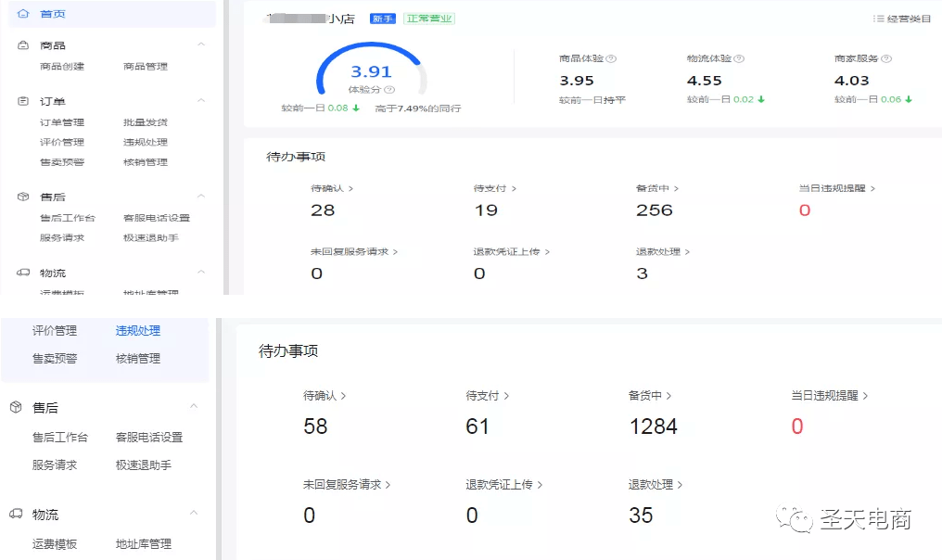Click the help icon next to 物流体验

click(739, 58)
